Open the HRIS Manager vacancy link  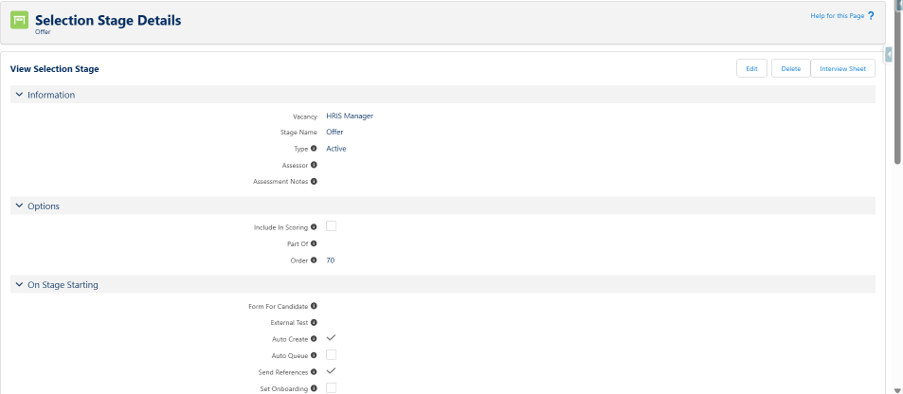(x=350, y=116)
